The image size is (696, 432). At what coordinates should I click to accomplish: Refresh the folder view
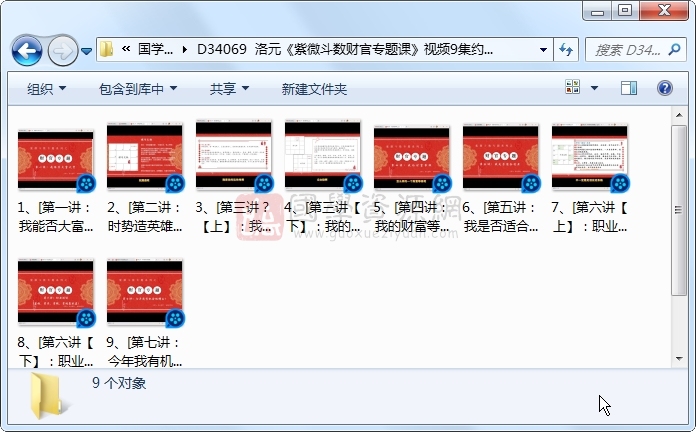point(566,49)
